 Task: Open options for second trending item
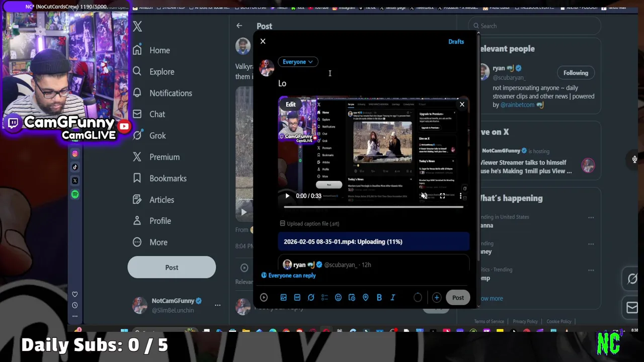591,244
